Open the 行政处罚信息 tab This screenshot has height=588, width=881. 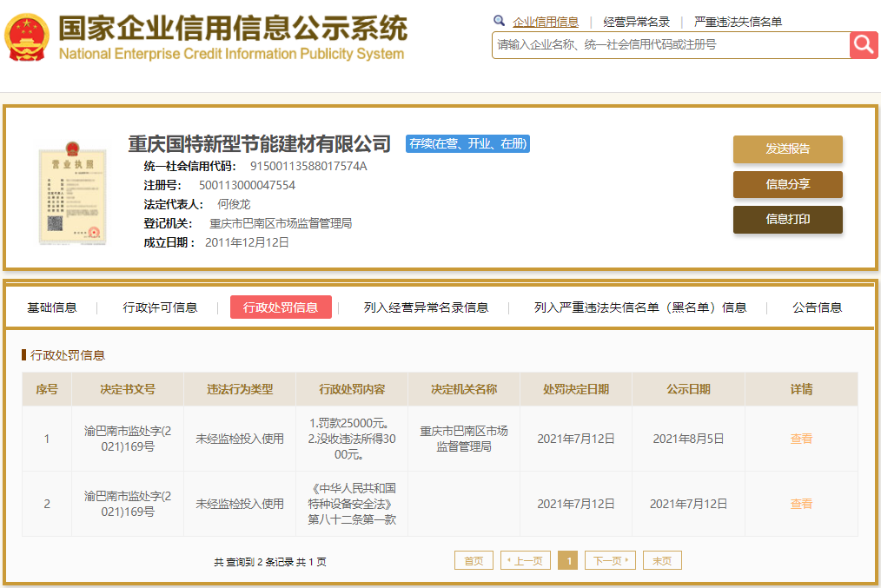click(x=281, y=307)
